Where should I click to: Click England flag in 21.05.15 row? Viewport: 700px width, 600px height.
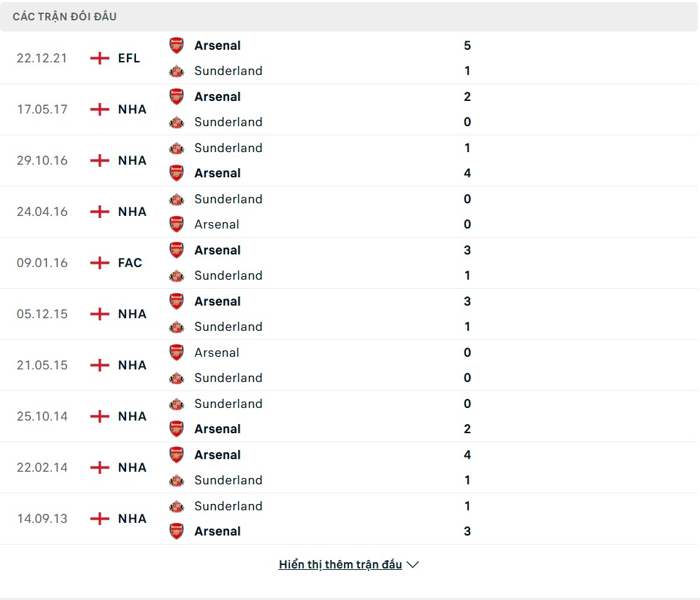tap(100, 365)
